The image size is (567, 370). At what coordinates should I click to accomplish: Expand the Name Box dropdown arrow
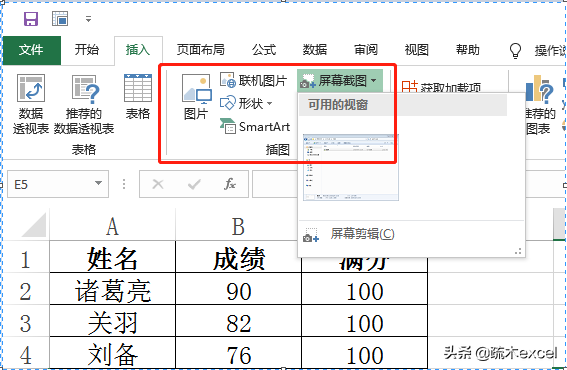coord(98,183)
